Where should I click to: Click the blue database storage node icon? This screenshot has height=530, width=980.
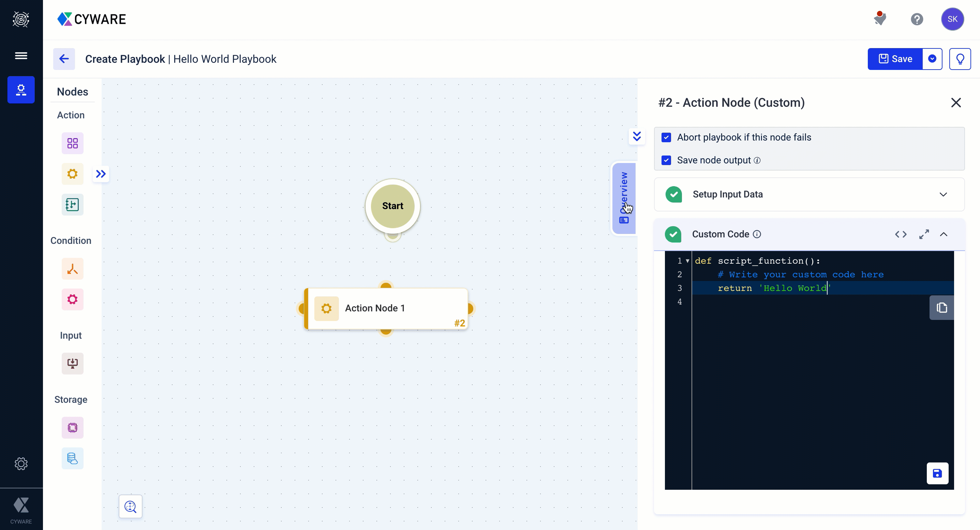[72, 458]
